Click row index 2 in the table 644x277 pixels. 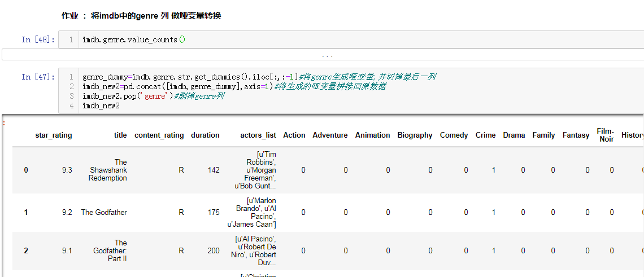click(26, 251)
